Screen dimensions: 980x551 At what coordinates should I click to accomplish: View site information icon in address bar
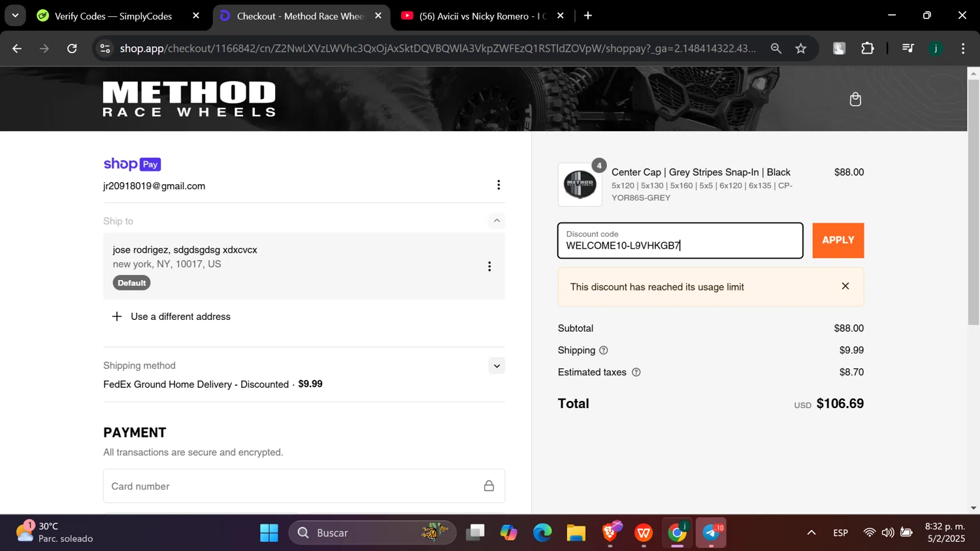tap(105, 48)
